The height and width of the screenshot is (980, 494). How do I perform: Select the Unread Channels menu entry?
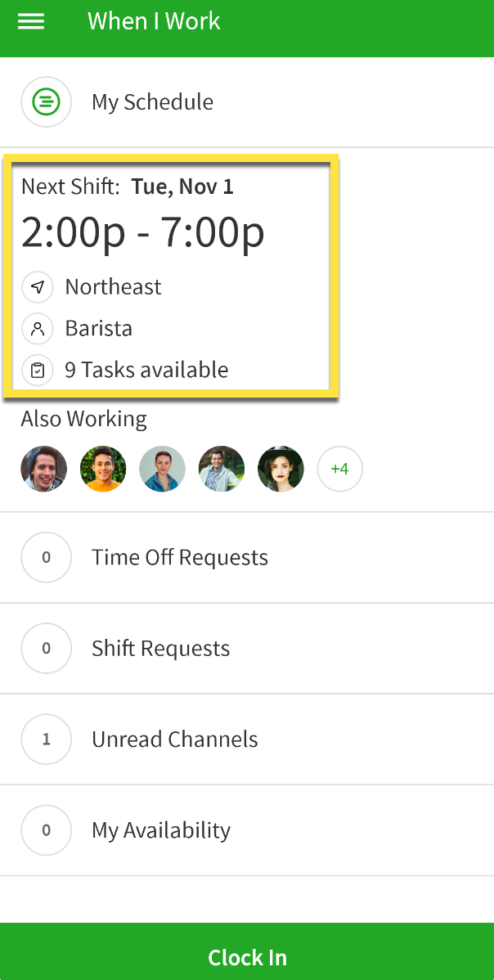pos(174,739)
